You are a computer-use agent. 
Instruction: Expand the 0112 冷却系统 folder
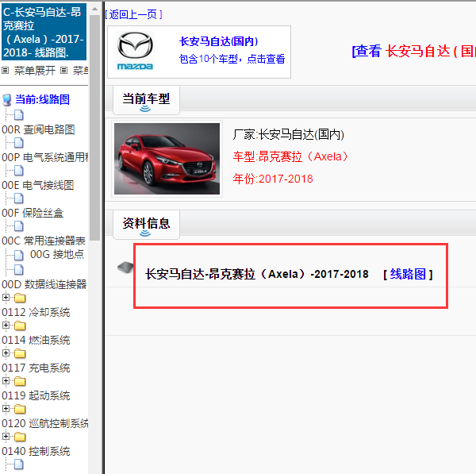pyautogui.click(x=6, y=298)
